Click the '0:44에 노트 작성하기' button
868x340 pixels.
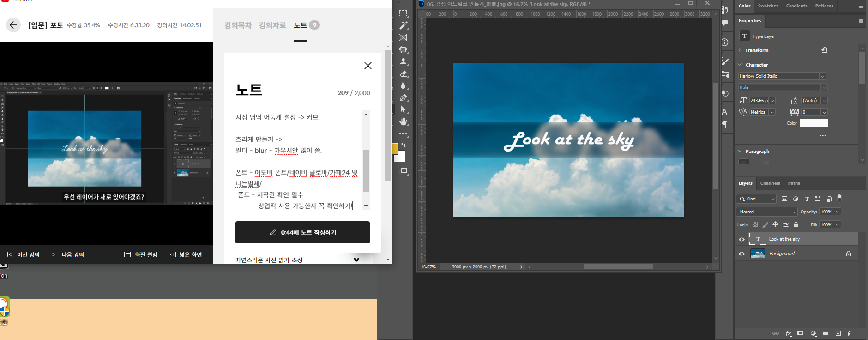tap(302, 232)
